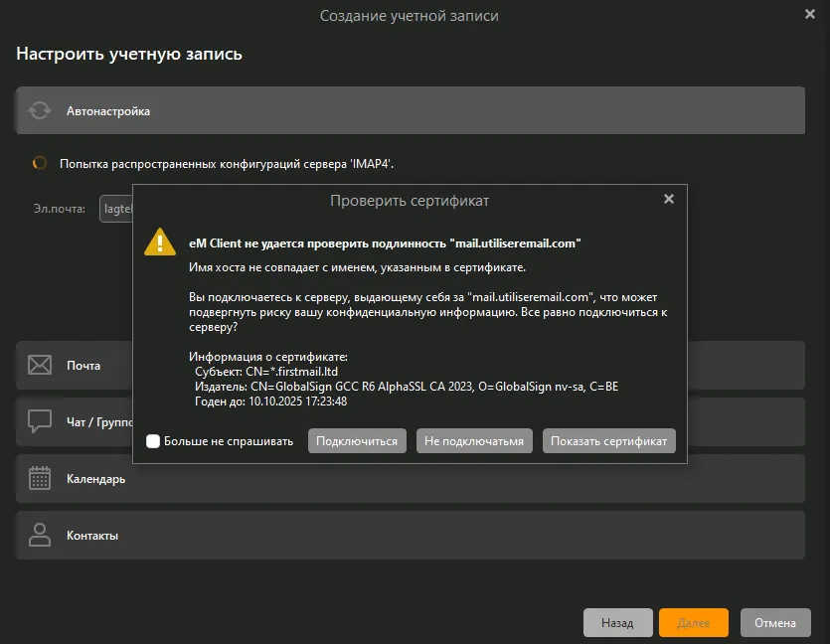Click the loading spinner next to IMAP4 attempt

pos(40,163)
